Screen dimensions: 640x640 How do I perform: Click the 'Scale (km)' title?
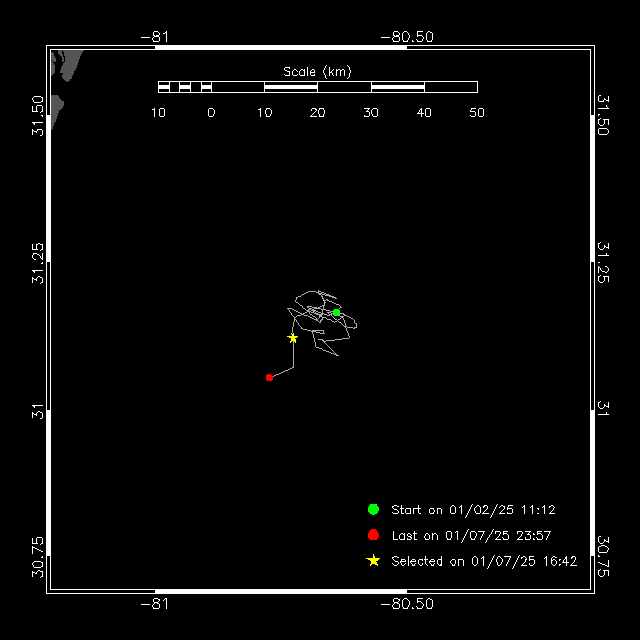(317, 71)
